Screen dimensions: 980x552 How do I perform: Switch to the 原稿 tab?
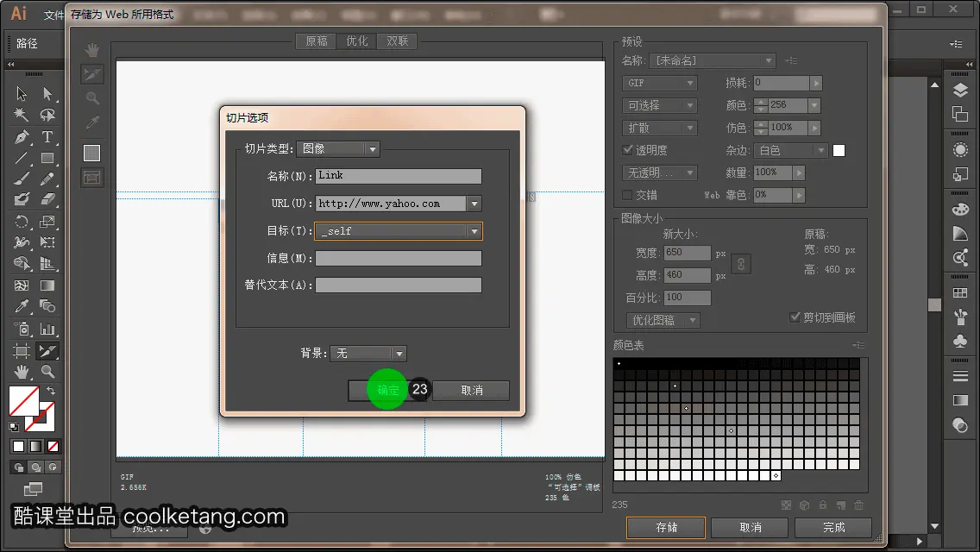point(317,41)
